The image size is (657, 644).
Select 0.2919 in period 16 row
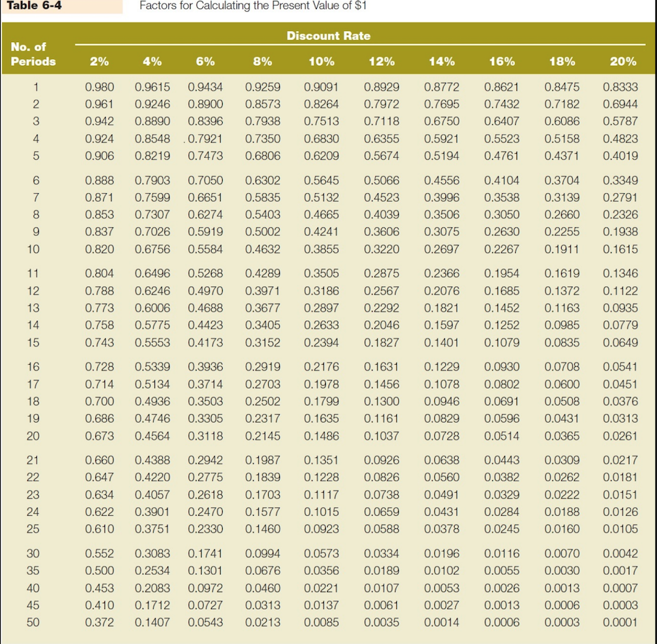click(263, 367)
